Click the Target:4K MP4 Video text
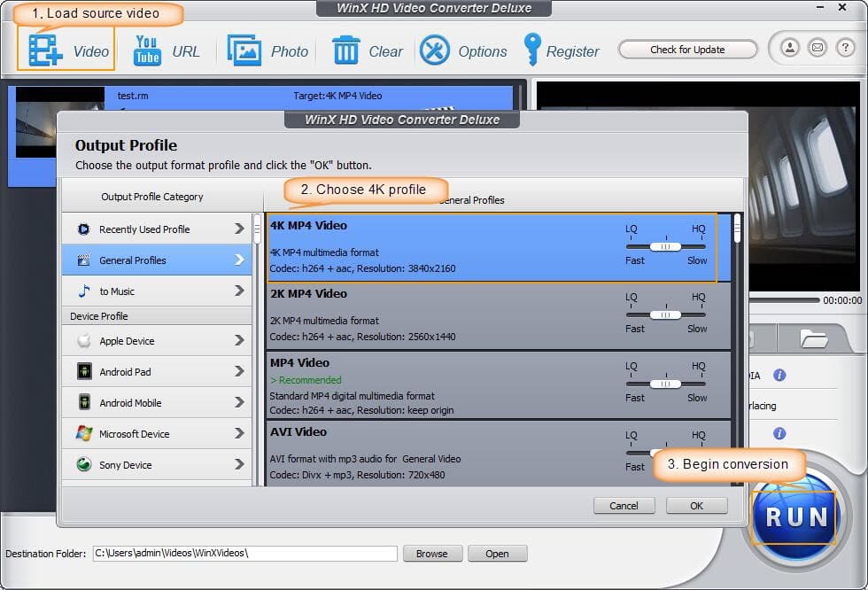 (337, 96)
